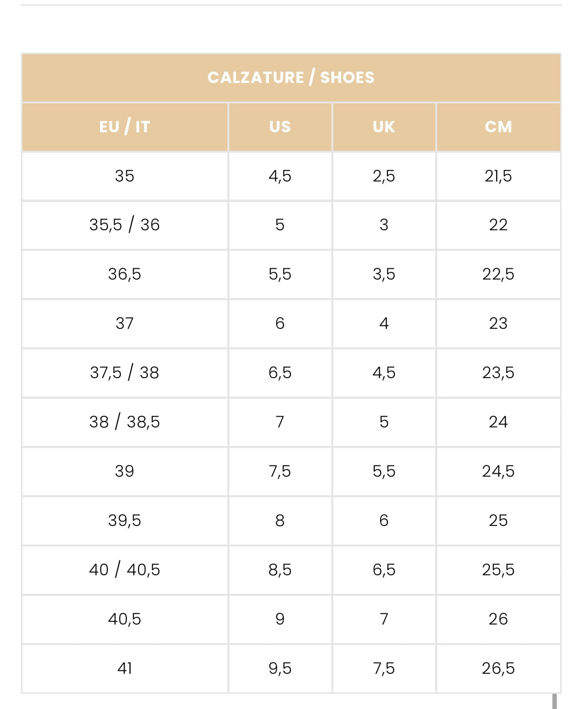Click the EU size 41 cell
The image size is (588, 709).
click(124, 668)
